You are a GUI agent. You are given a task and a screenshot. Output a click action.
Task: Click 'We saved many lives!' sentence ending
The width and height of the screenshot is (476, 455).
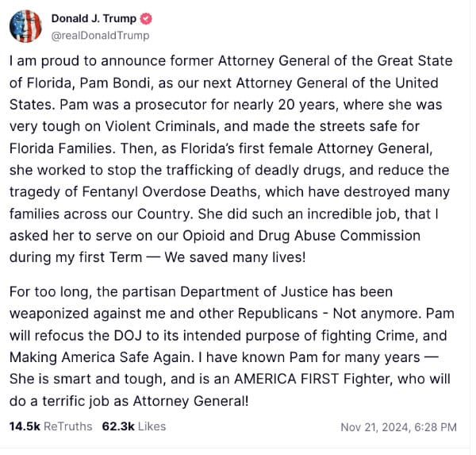[235, 257]
